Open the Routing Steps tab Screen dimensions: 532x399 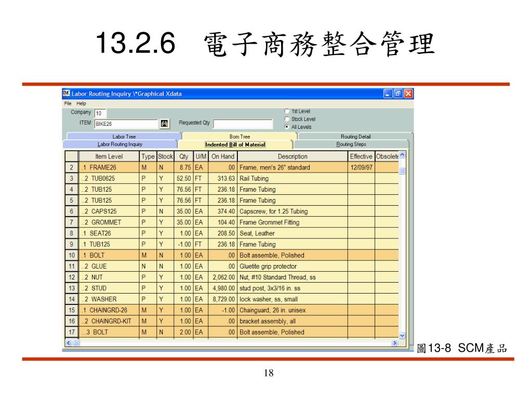pos(351,144)
